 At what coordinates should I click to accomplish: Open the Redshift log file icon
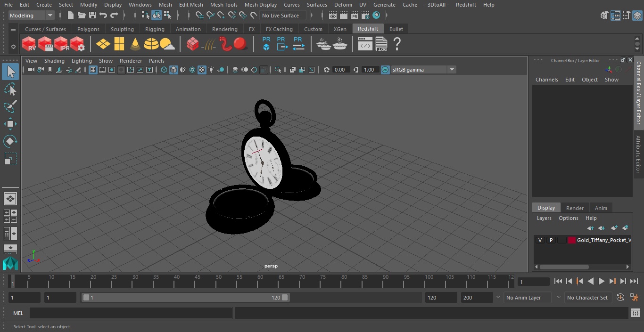(x=381, y=44)
